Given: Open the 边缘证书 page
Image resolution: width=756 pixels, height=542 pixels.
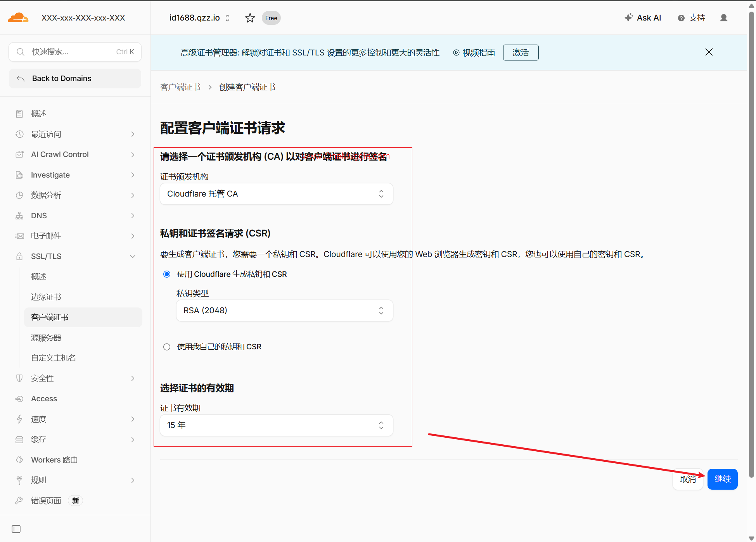Looking at the screenshot, I should [83, 297].
